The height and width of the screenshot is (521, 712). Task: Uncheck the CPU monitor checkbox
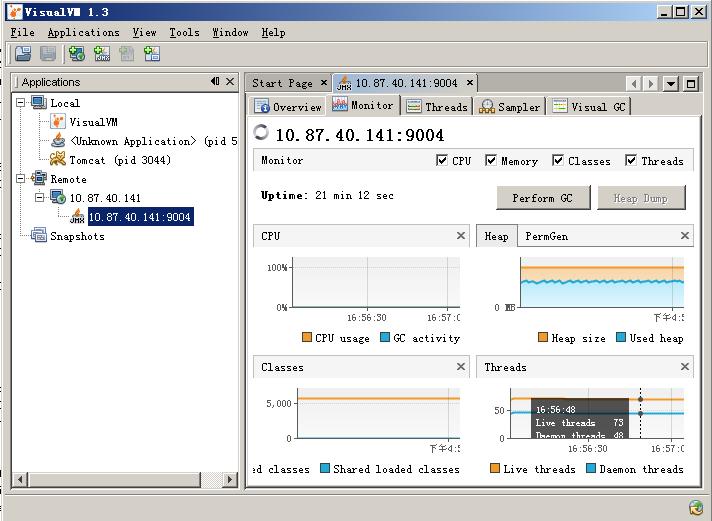click(x=441, y=160)
